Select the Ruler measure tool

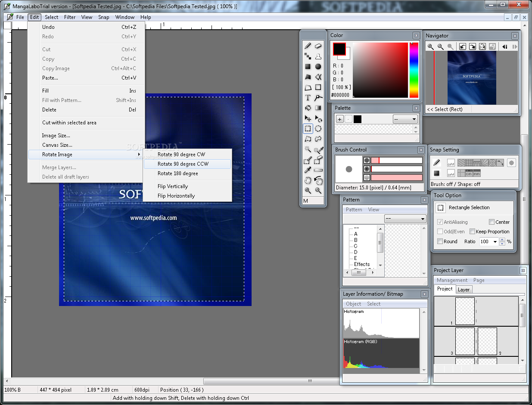[x=318, y=170]
